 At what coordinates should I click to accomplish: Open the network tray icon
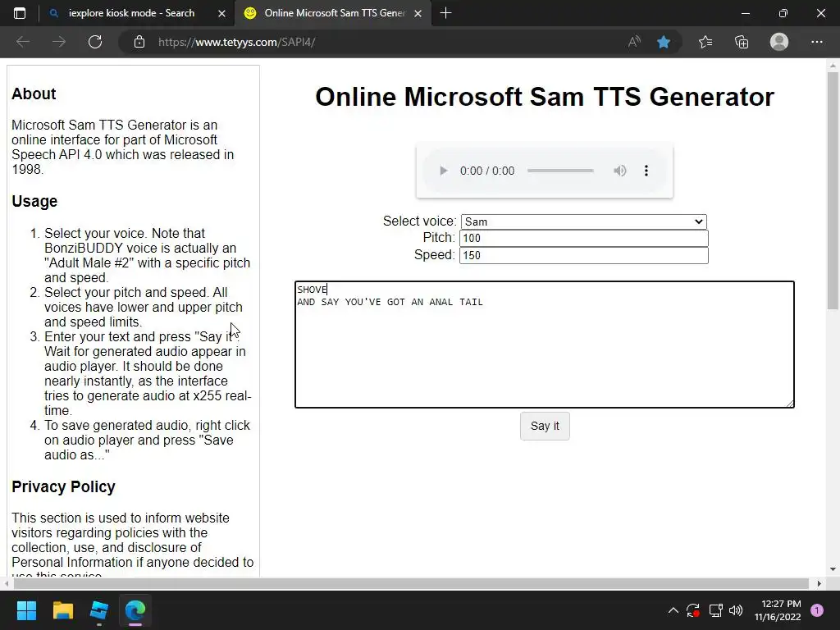(x=715, y=610)
